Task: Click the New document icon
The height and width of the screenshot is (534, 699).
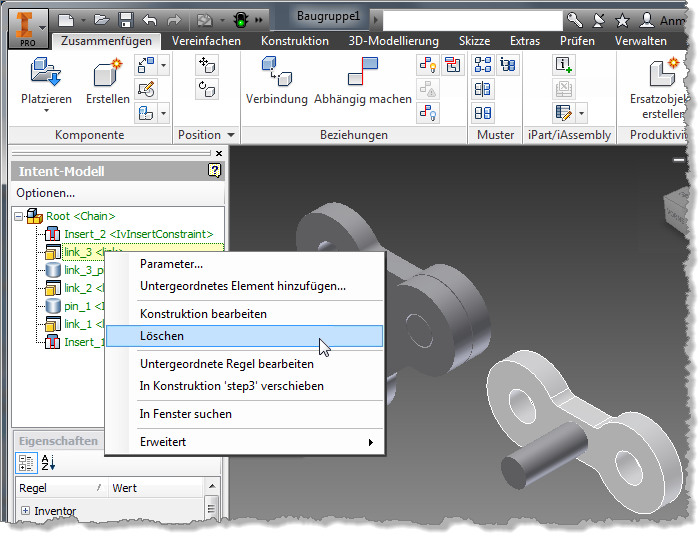Action: tap(66, 20)
